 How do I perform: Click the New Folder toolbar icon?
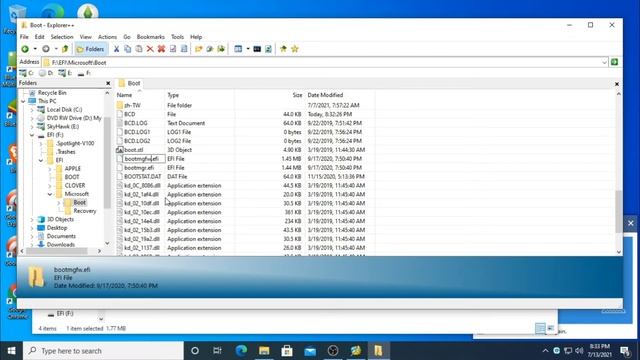click(x=198, y=49)
